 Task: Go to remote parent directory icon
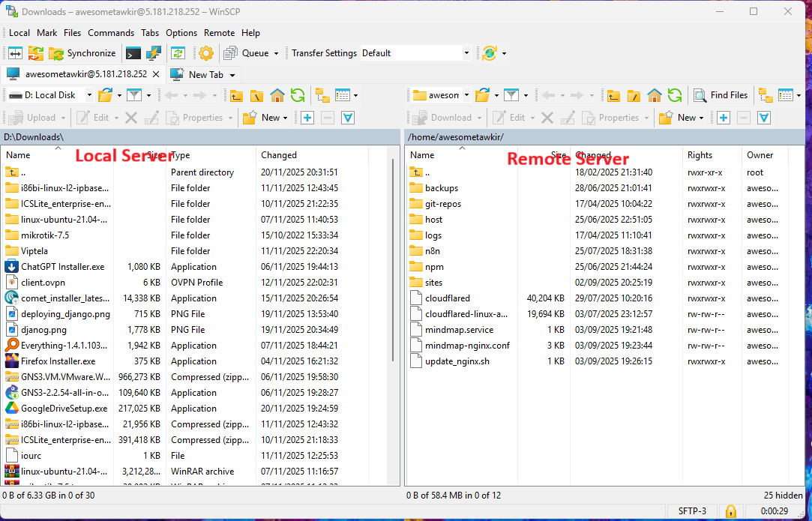tap(614, 95)
